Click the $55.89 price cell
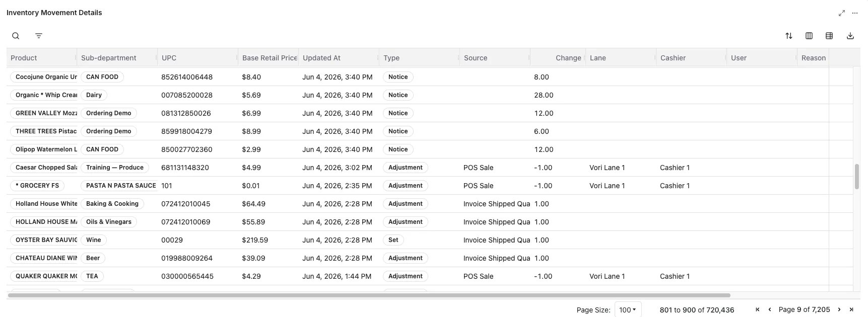This screenshot has height=317, width=868. [253, 222]
